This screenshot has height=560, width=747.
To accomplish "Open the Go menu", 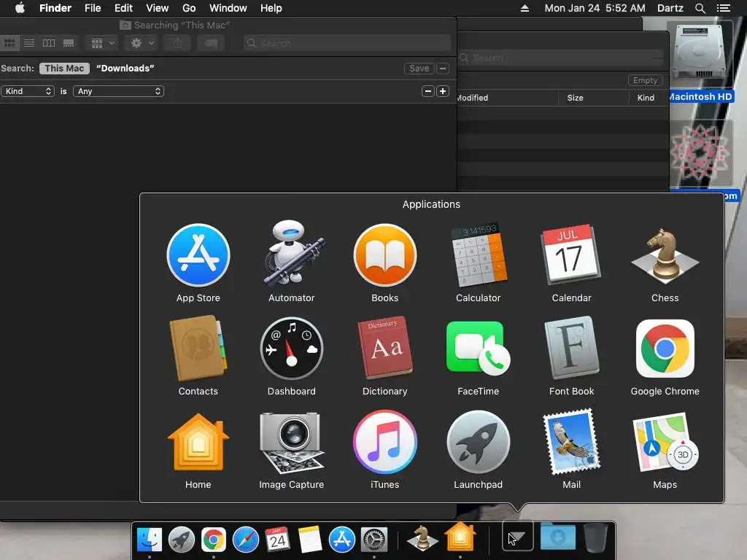I will point(189,8).
